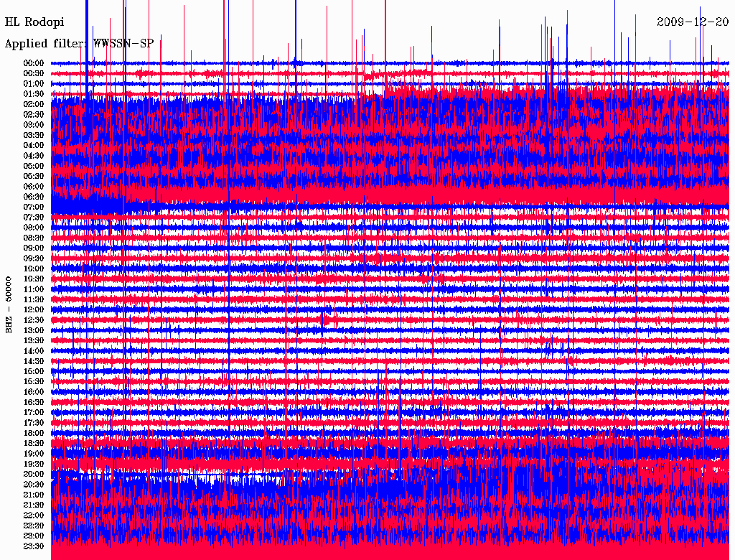Click the 12:00 time label

pos(34,309)
